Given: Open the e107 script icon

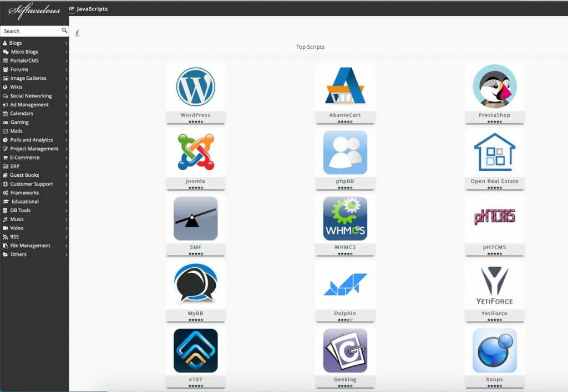Looking at the screenshot, I should [x=195, y=350].
